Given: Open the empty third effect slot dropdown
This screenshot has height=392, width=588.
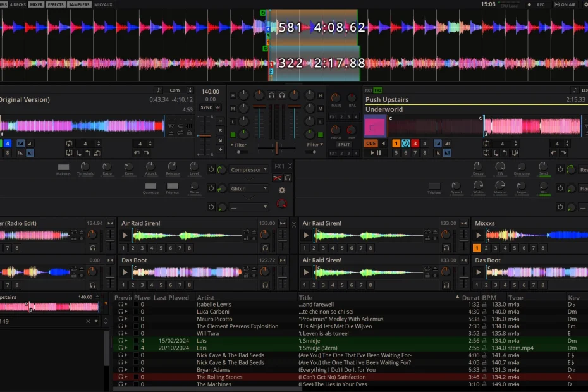Looking at the screenshot, I should coord(250,206).
